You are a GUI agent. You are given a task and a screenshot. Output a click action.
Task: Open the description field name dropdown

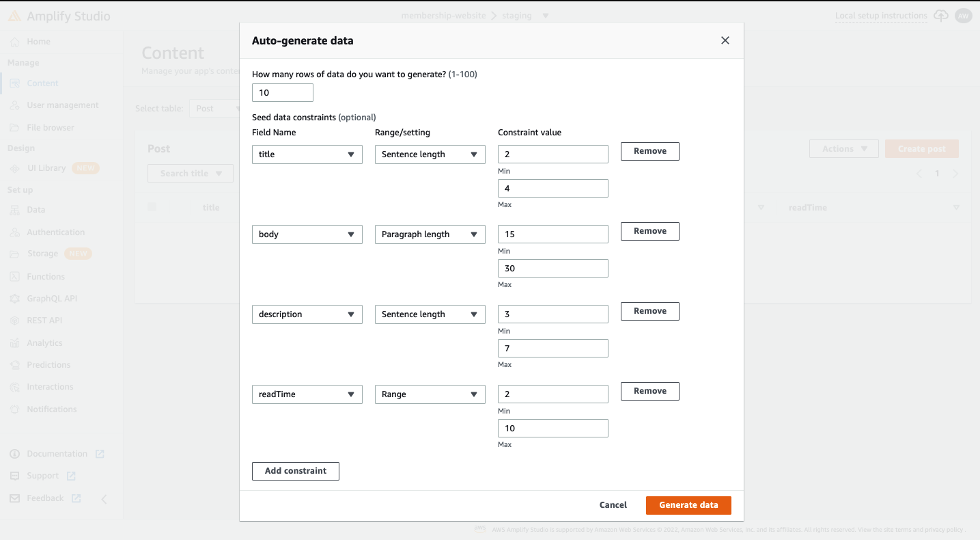[307, 314]
